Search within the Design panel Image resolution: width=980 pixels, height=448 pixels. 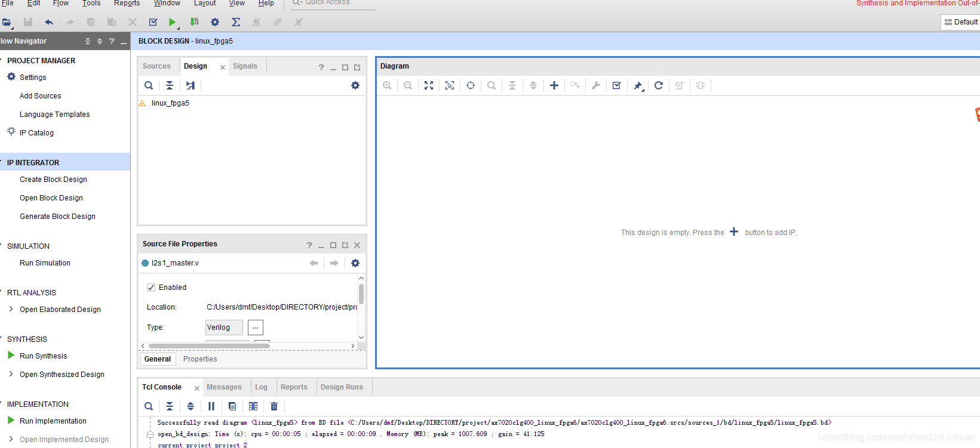(x=149, y=85)
